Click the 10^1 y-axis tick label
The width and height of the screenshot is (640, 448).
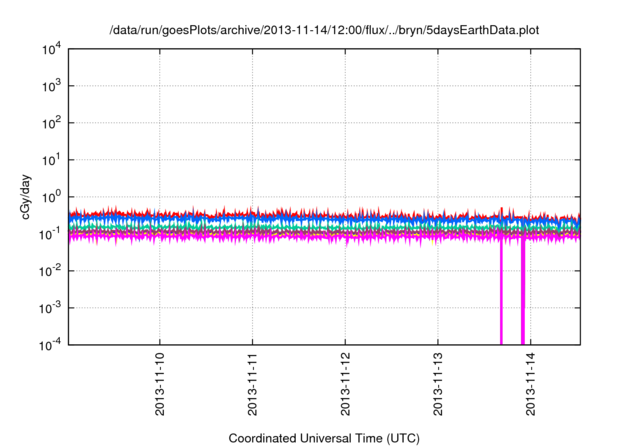tap(51, 160)
